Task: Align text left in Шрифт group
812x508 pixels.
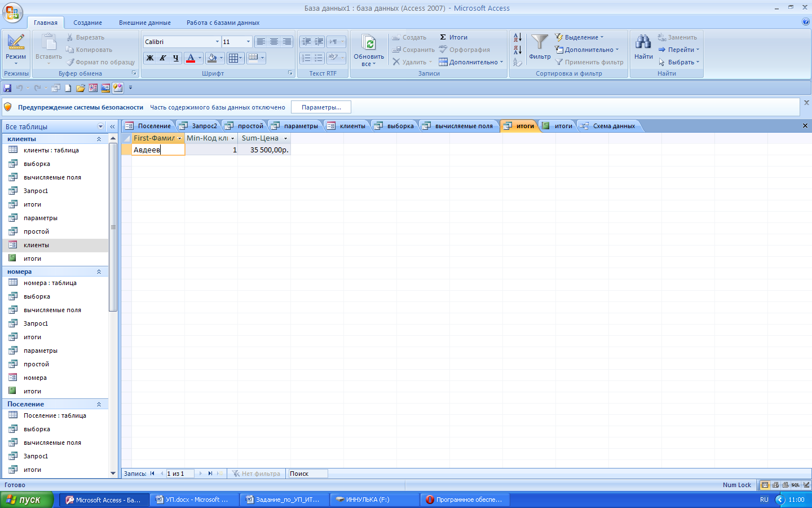Action: pos(261,42)
